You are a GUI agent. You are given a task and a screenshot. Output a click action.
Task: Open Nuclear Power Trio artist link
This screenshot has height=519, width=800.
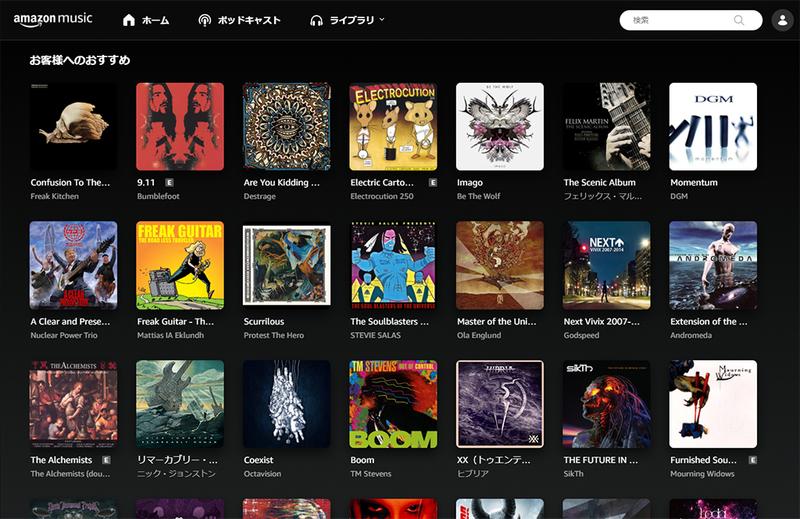click(64, 335)
